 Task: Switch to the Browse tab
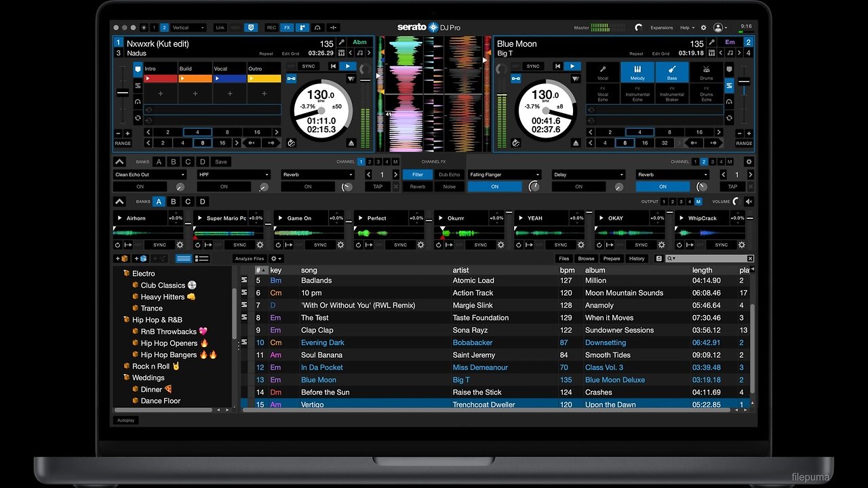pos(586,259)
